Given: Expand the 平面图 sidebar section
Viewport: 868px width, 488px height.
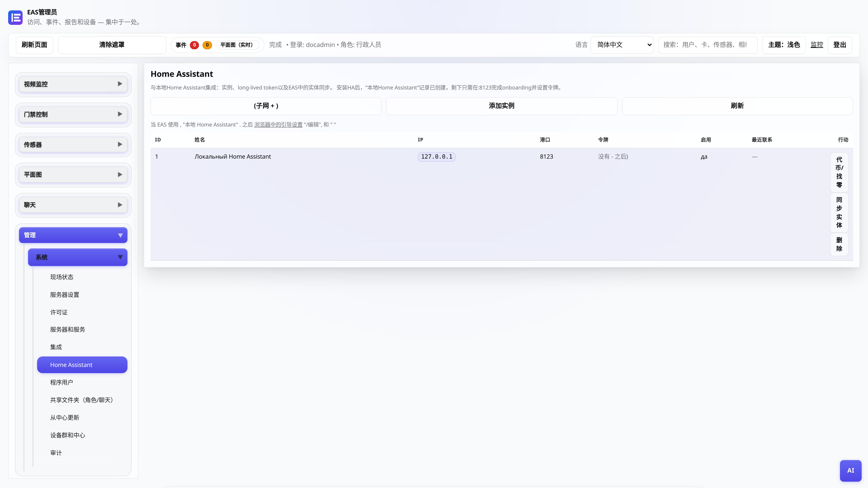Looking at the screenshot, I should [73, 175].
